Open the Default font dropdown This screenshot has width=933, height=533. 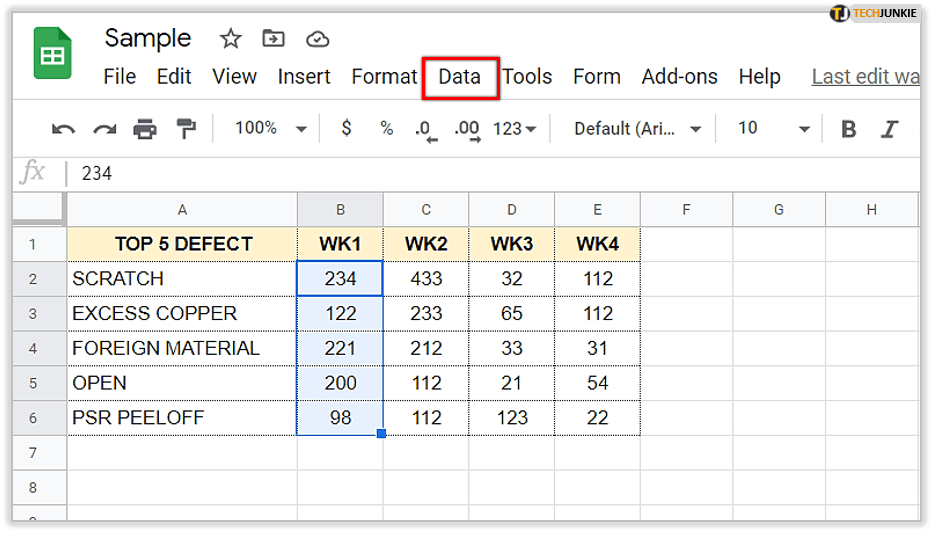tap(637, 129)
